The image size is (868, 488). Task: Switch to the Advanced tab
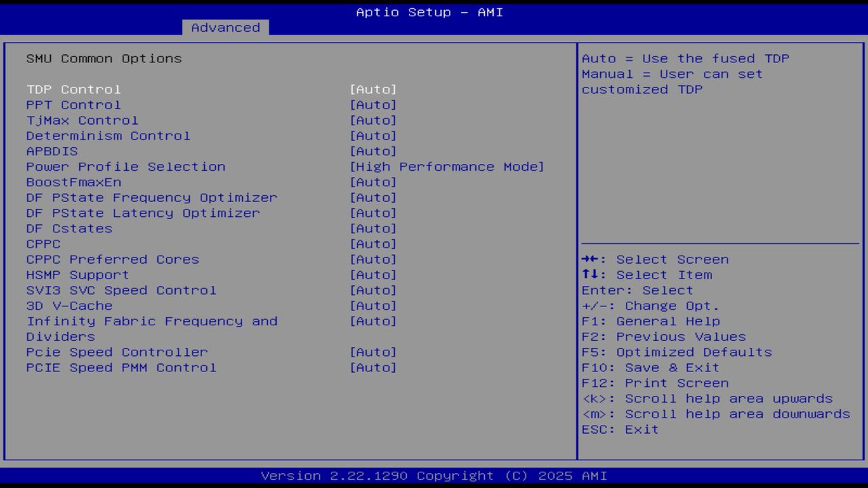coord(225,27)
